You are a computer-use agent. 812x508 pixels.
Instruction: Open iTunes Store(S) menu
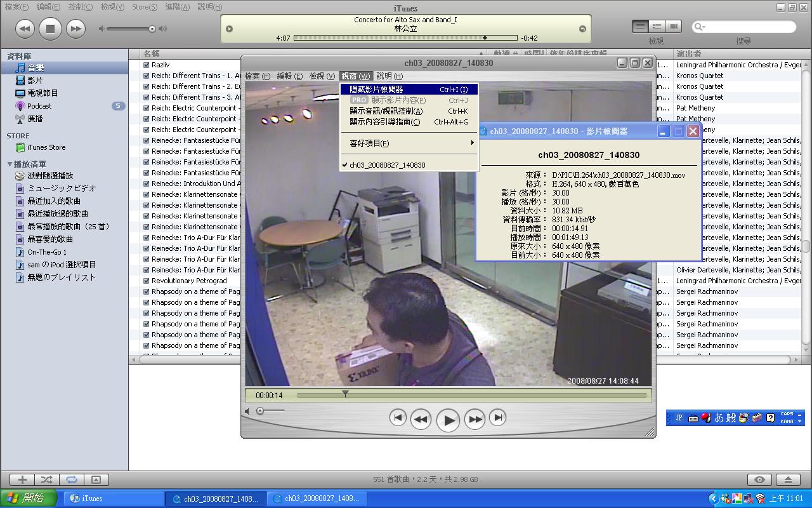click(145, 7)
